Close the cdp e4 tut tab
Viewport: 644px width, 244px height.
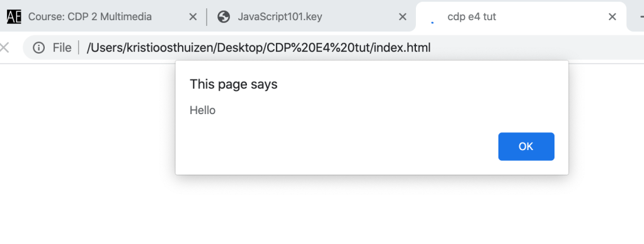pos(612,17)
